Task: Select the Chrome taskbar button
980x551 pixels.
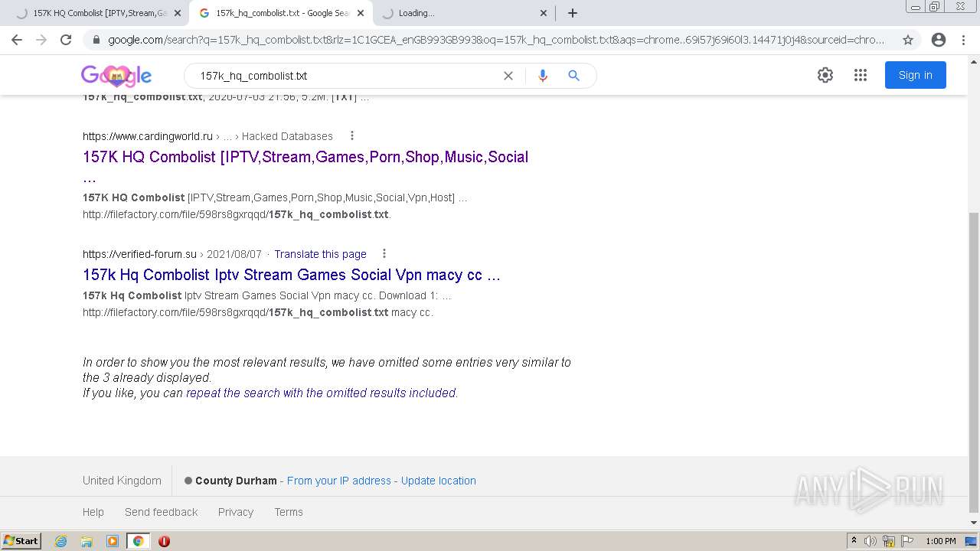Action: pyautogui.click(x=139, y=541)
